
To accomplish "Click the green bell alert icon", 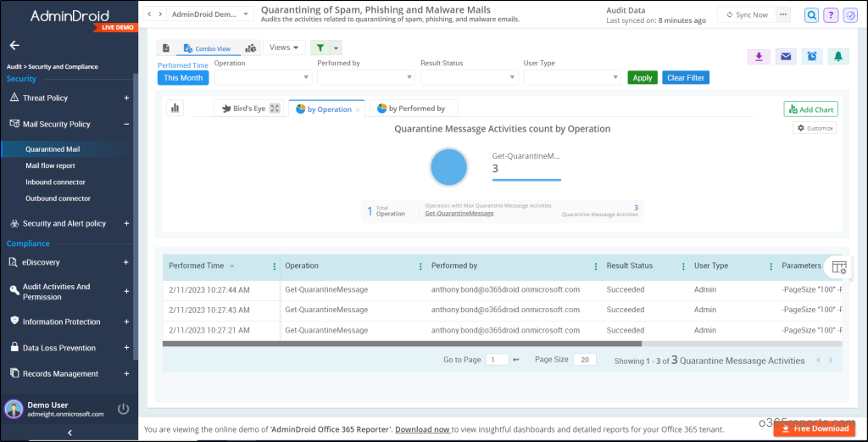I will (x=838, y=57).
